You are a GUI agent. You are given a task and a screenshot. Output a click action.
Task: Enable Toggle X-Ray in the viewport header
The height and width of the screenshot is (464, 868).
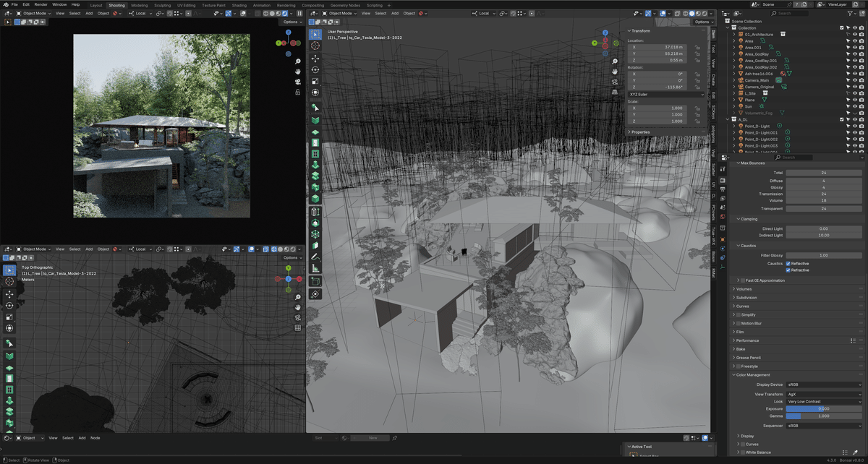point(678,12)
